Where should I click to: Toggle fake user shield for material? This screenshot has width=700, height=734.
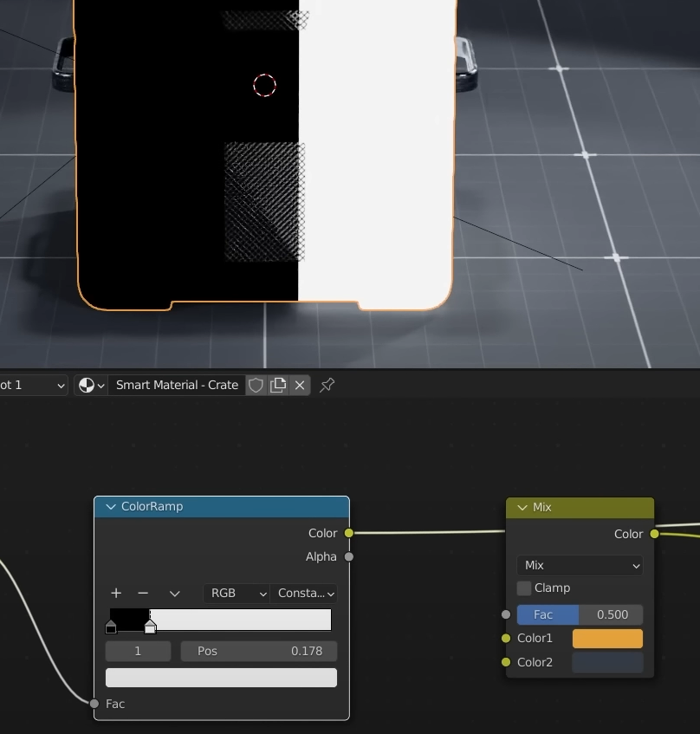[256, 385]
